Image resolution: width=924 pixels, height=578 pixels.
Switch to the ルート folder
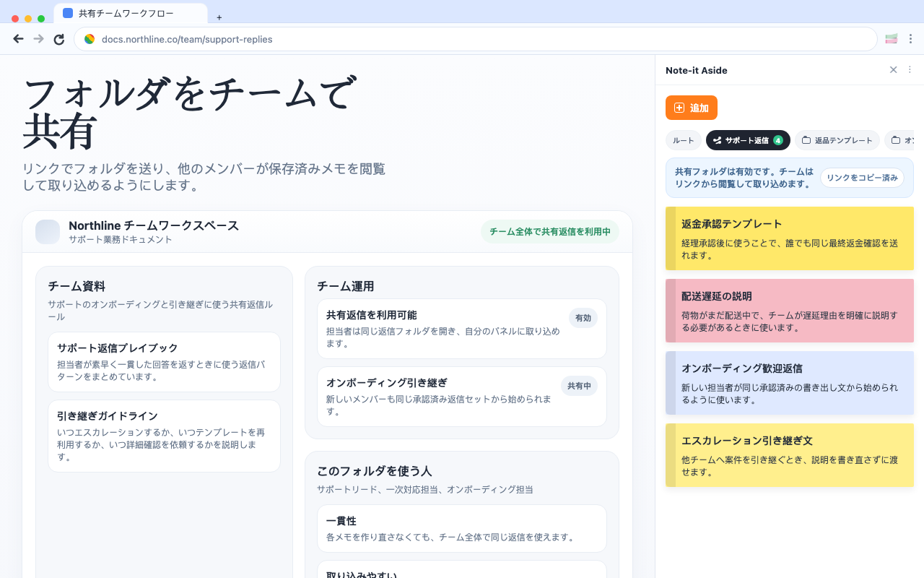tap(683, 140)
